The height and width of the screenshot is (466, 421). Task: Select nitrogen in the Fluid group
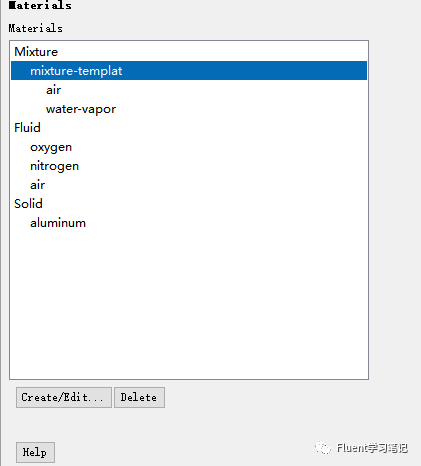coord(54,166)
